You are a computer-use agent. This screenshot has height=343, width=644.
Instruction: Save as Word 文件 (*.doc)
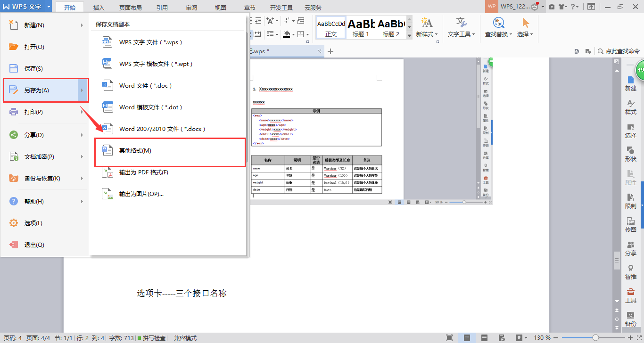click(x=169, y=85)
